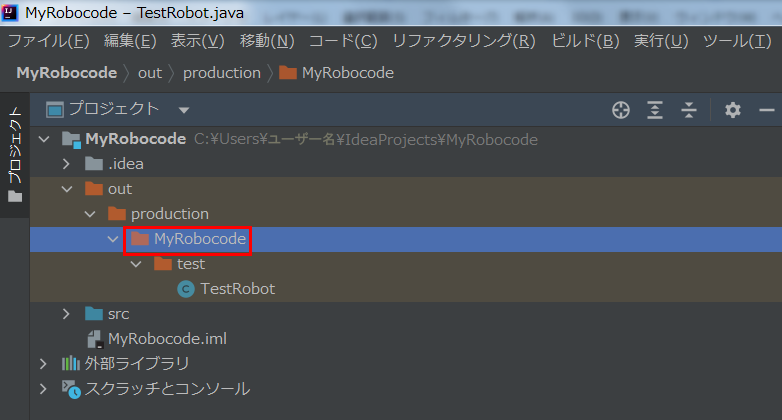
Task: Click MyRobocode root in breadcrumb
Action: click(x=67, y=73)
